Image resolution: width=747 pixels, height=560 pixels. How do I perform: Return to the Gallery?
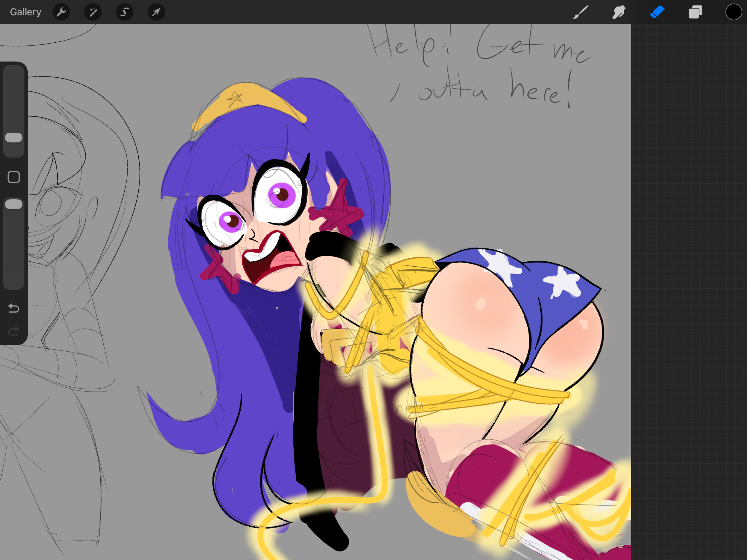pyautogui.click(x=25, y=12)
